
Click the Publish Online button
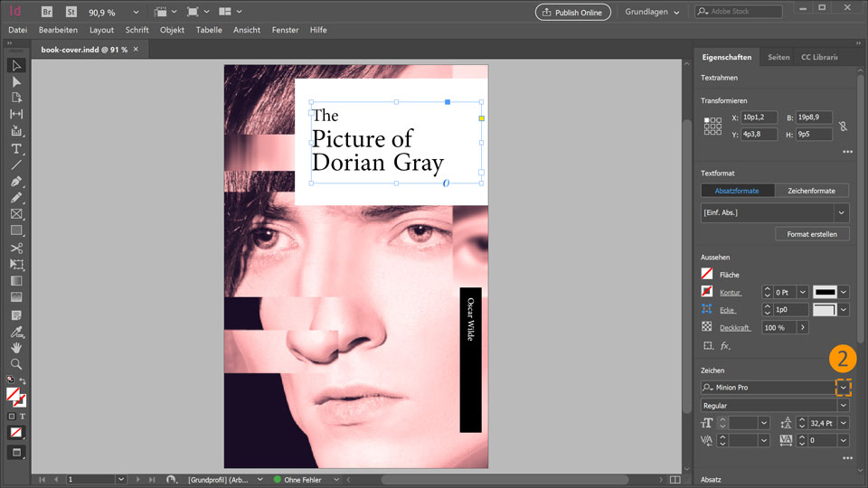[x=572, y=12]
